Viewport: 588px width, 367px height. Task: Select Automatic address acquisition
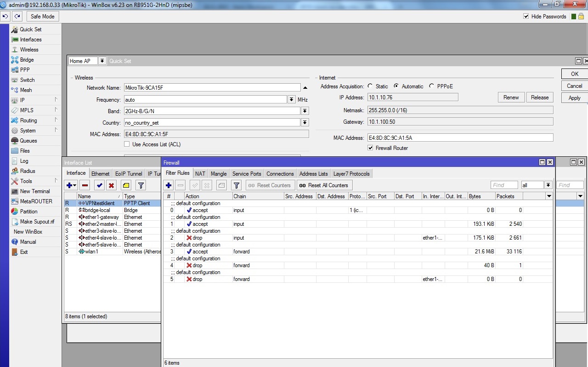point(396,86)
